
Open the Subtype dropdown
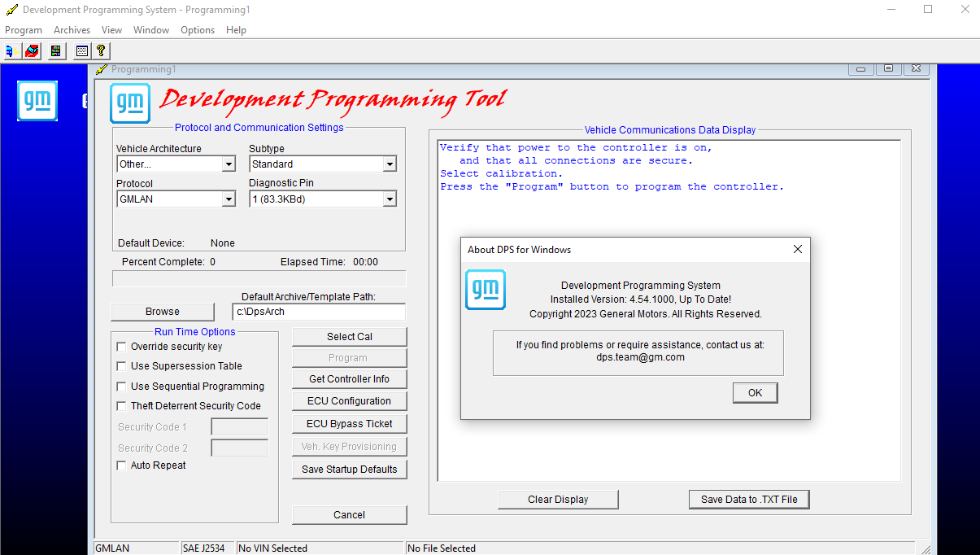pos(390,164)
